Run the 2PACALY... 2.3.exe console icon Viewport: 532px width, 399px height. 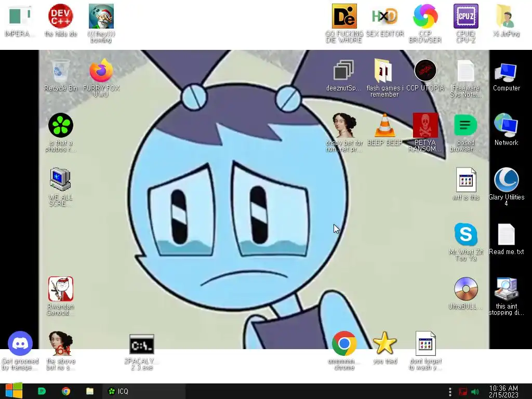point(142,344)
